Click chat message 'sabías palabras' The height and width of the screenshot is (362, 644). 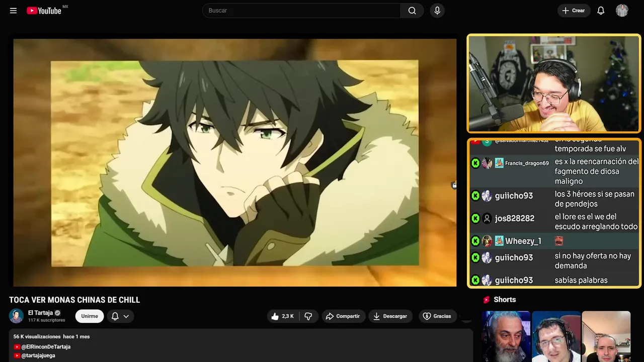pos(581,280)
